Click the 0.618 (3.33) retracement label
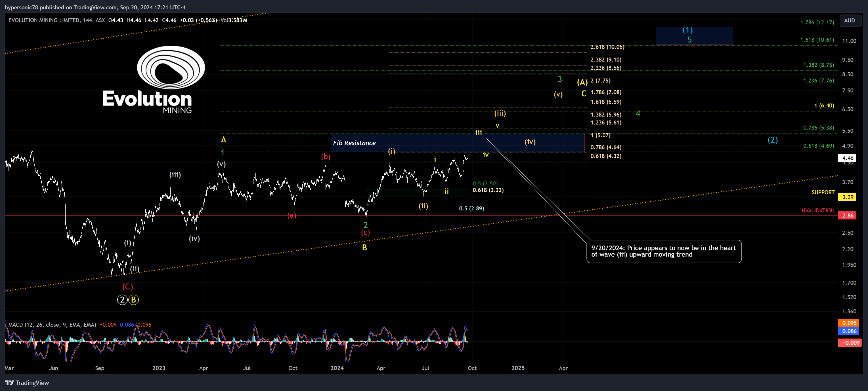This screenshot has width=868, height=391. (x=488, y=190)
